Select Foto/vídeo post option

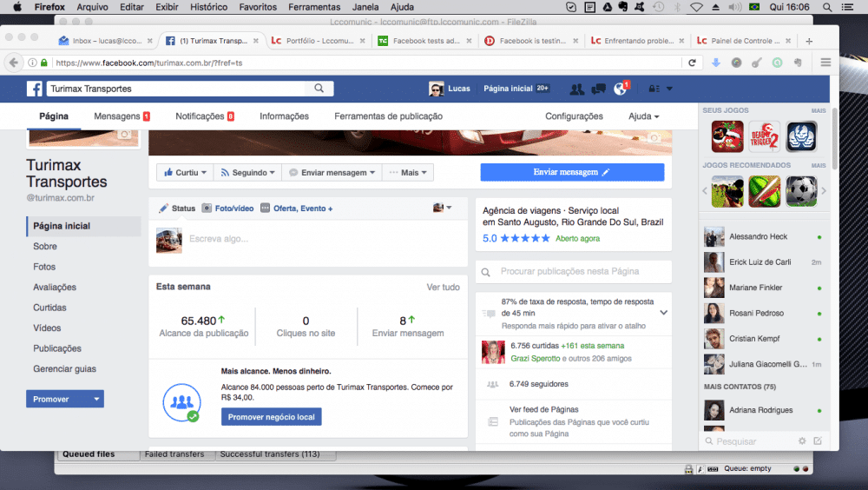pos(228,209)
